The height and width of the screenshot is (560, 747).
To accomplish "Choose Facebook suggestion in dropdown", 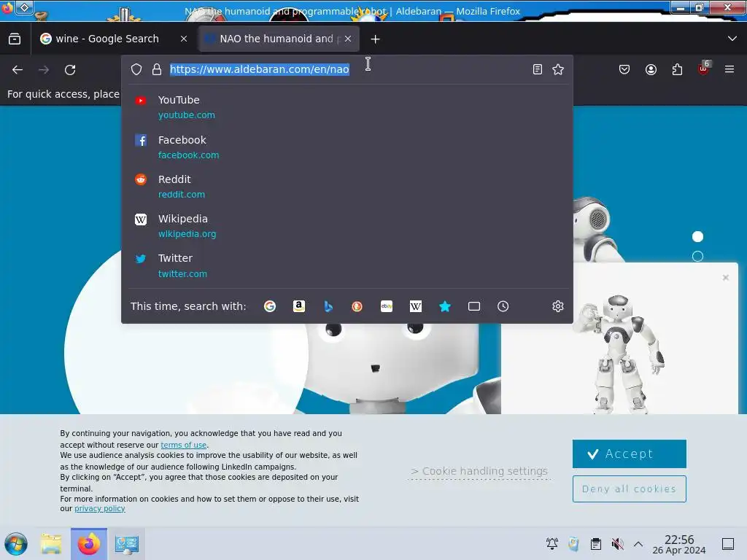I will tap(347, 147).
